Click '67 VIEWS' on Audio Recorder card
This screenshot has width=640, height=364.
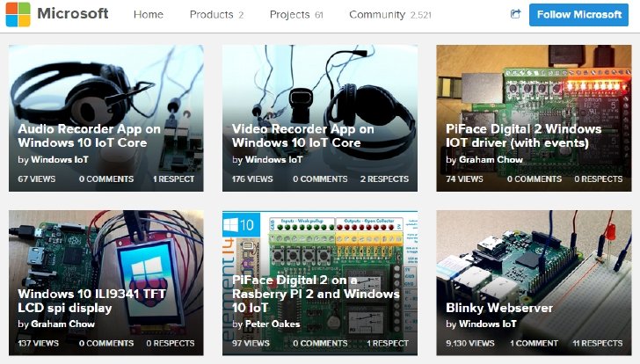pyautogui.click(x=37, y=178)
